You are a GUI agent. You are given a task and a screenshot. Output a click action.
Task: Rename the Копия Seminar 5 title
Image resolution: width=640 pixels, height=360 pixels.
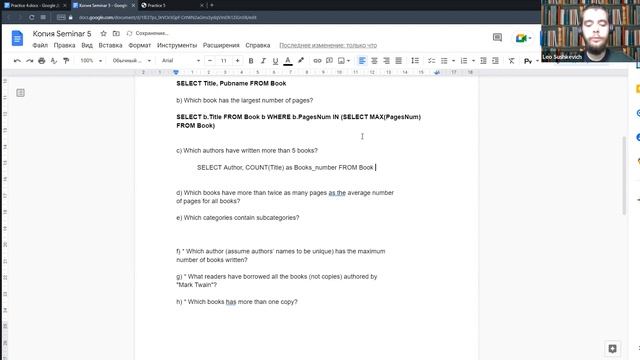tap(62, 33)
